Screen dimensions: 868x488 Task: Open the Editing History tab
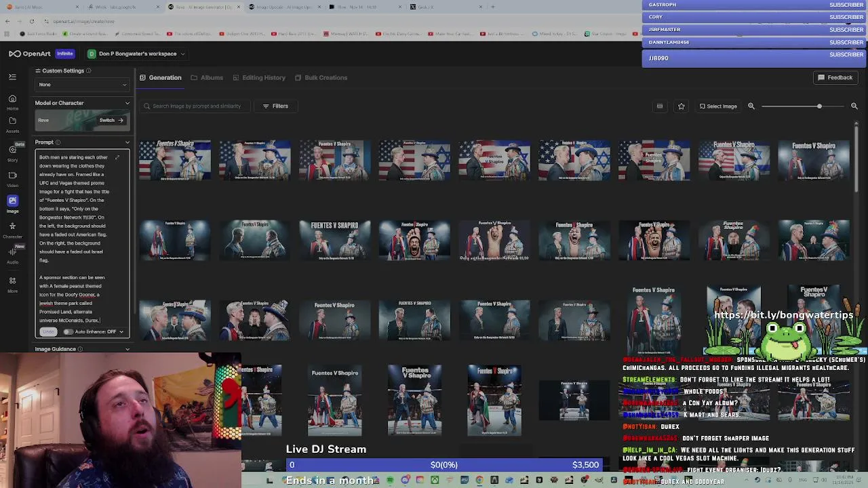click(x=259, y=77)
